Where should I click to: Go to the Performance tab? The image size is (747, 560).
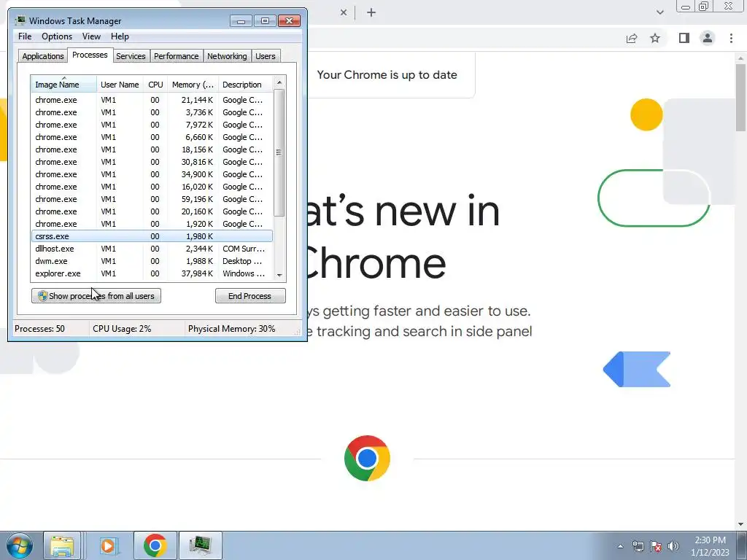tap(176, 56)
